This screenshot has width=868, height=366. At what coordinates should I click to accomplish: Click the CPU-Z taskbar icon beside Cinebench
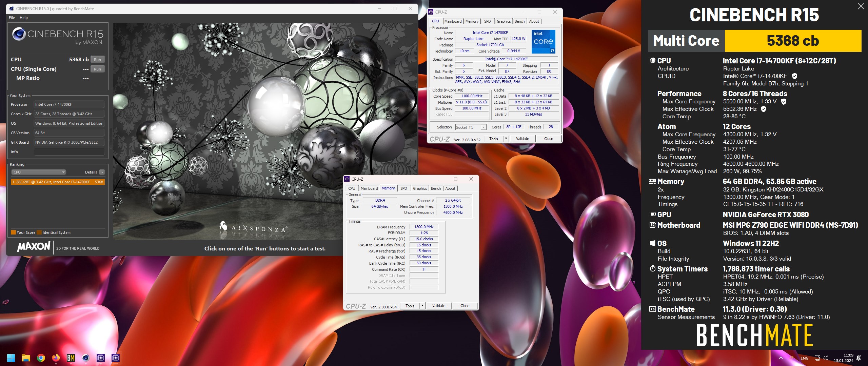point(101,358)
